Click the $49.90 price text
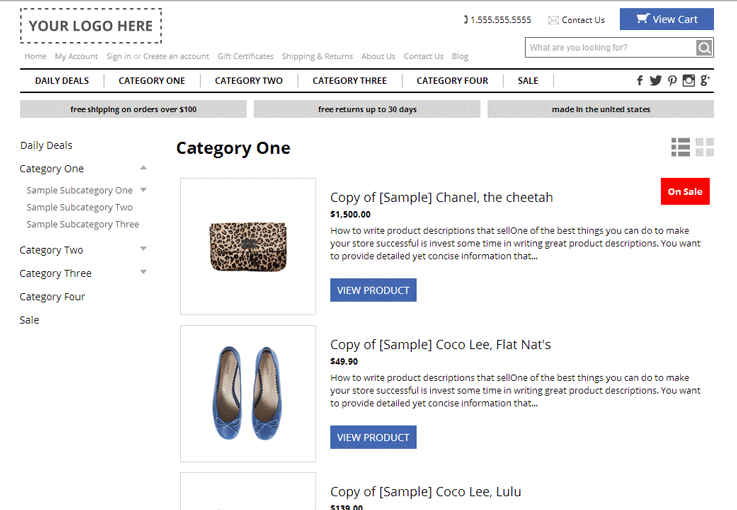Image resolution: width=737 pixels, height=510 pixels. (344, 361)
